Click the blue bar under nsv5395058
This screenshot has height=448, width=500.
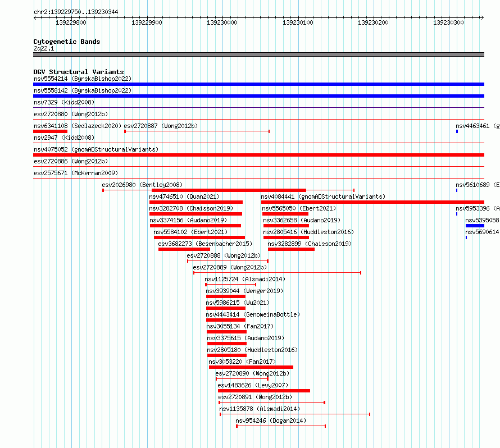(475, 226)
